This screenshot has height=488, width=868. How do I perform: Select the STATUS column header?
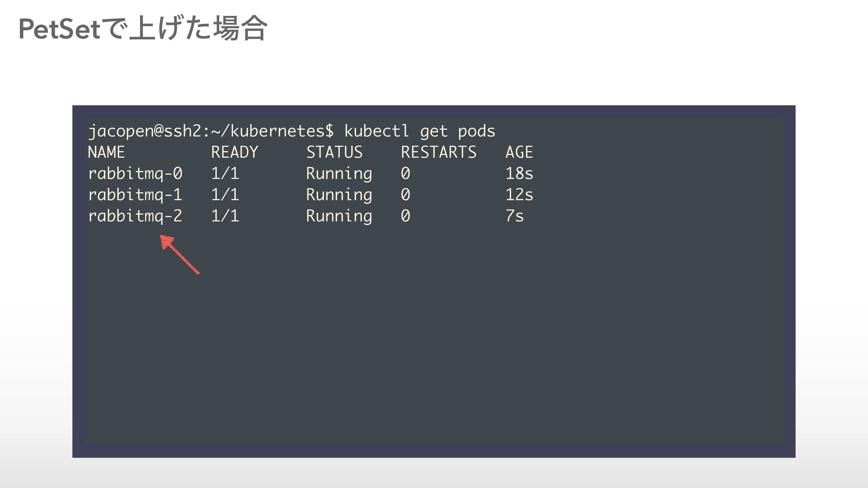[335, 152]
